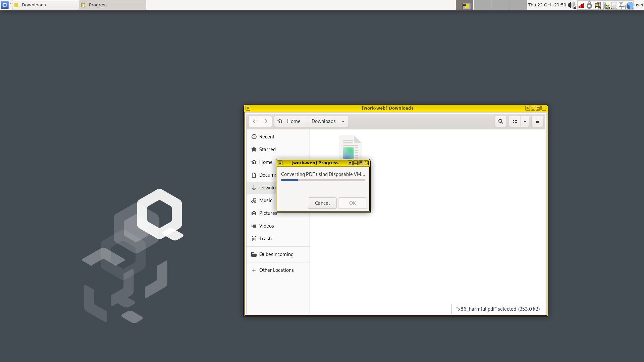Image resolution: width=644 pixels, height=362 pixels.
Task: Unmute audio via the volume tray icon
Action: [x=571, y=5]
